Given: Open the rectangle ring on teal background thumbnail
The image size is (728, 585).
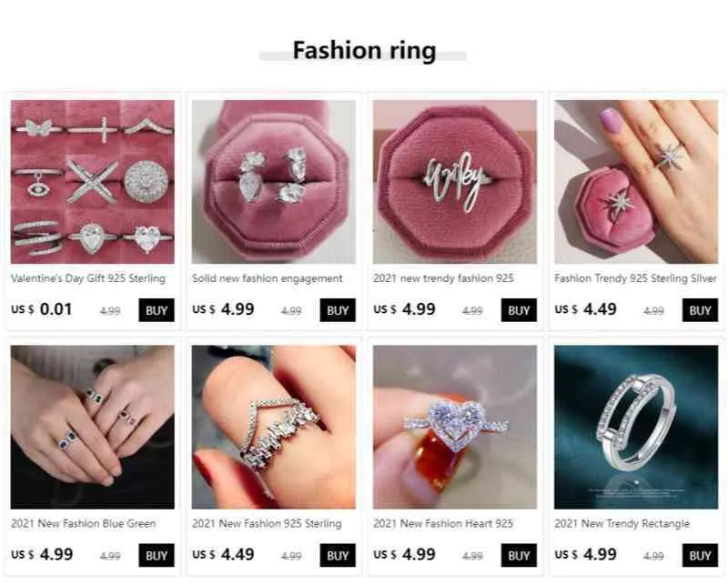Looking at the screenshot, I should coord(635,427).
